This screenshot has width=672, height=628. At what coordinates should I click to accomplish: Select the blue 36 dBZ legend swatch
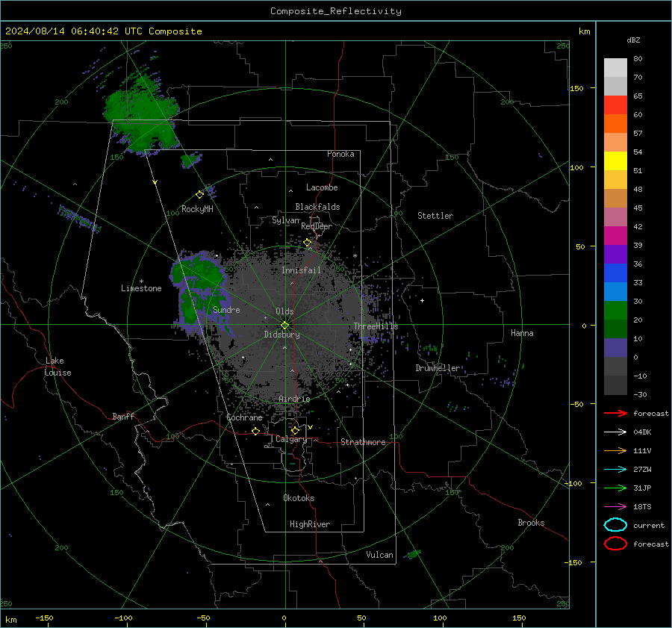tap(615, 273)
